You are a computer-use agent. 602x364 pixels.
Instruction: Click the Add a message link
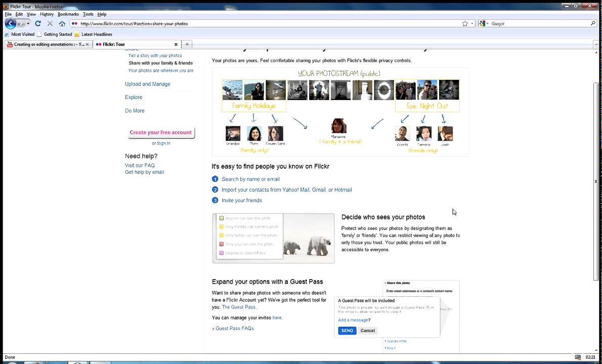pos(353,321)
